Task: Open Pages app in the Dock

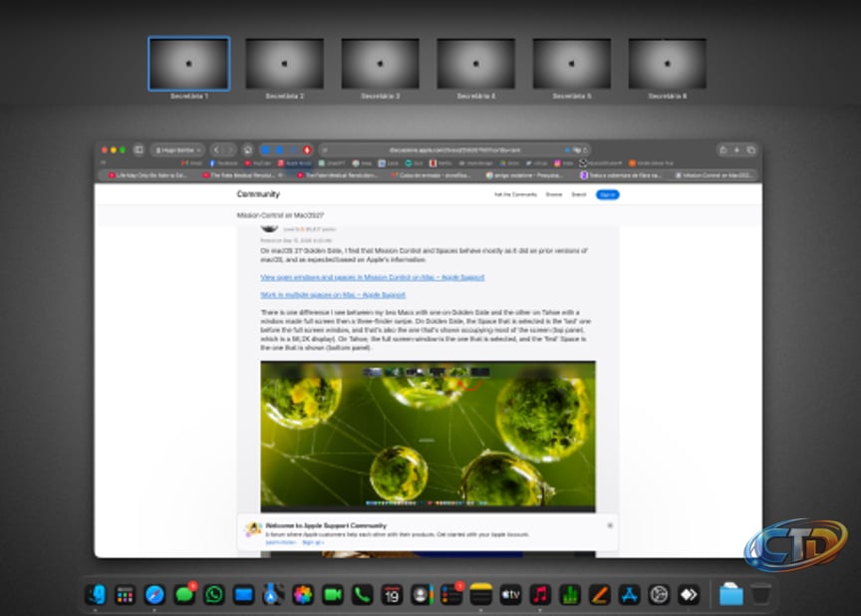Action: point(600,595)
